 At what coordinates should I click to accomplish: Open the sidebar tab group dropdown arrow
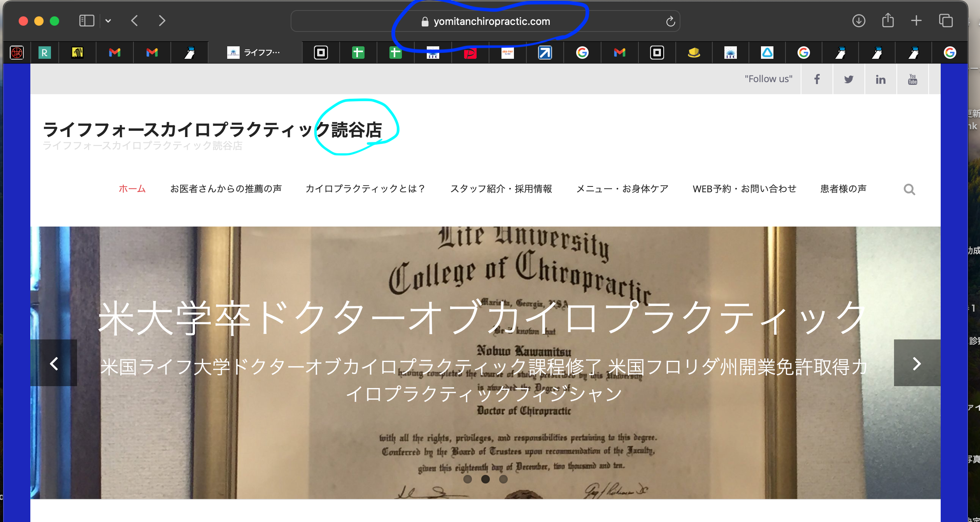[108, 21]
